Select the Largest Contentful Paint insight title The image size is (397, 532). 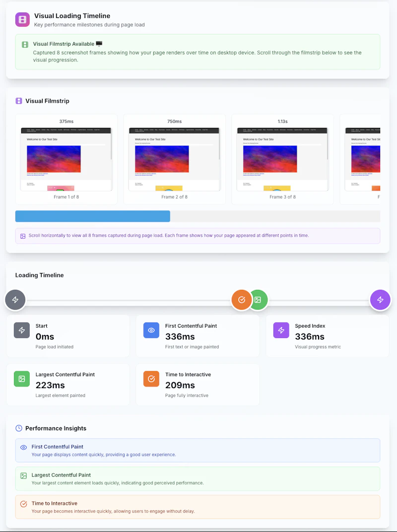61,475
